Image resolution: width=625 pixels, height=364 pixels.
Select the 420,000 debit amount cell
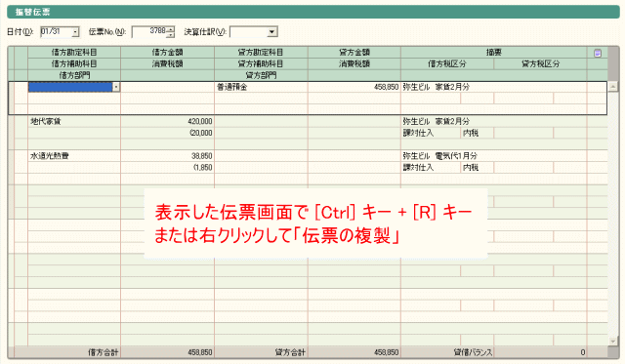pyautogui.click(x=167, y=121)
